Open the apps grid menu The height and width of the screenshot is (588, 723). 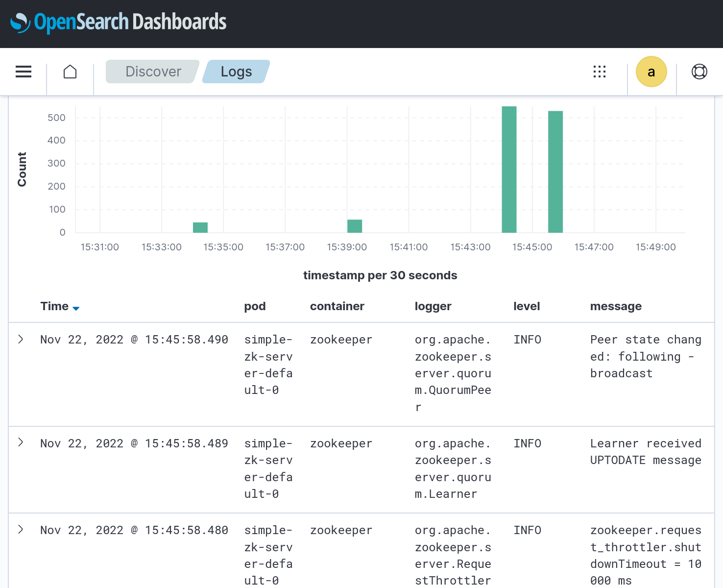coord(600,72)
